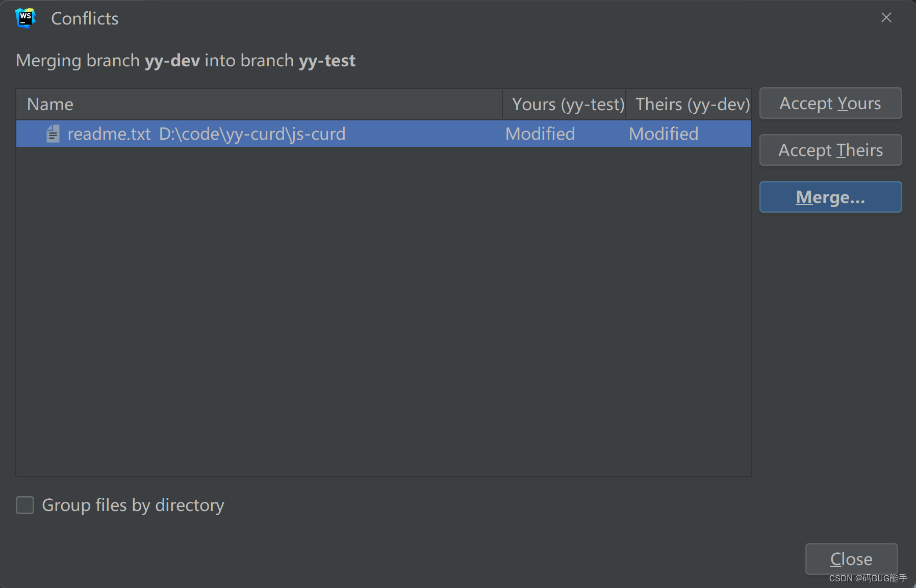This screenshot has width=916, height=588.
Task: Click the Conflicts dialog title text
Action: pyautogui.click(x=84, y=18)
